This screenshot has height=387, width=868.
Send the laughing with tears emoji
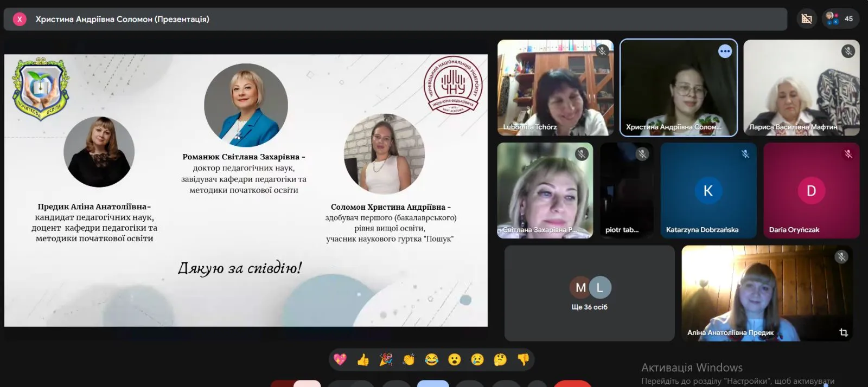coord(432,359)
